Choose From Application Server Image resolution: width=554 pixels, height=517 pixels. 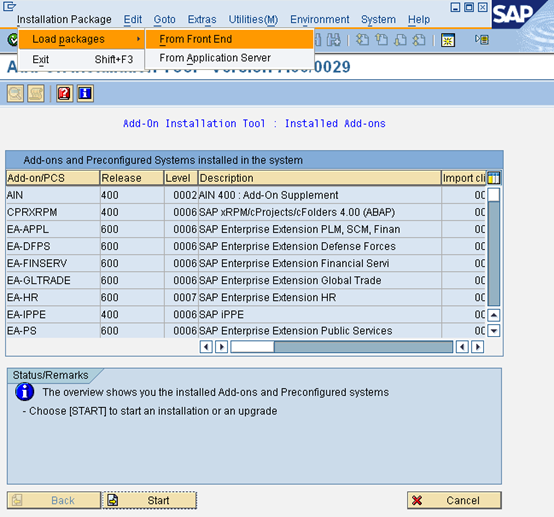tap(229, 58)
